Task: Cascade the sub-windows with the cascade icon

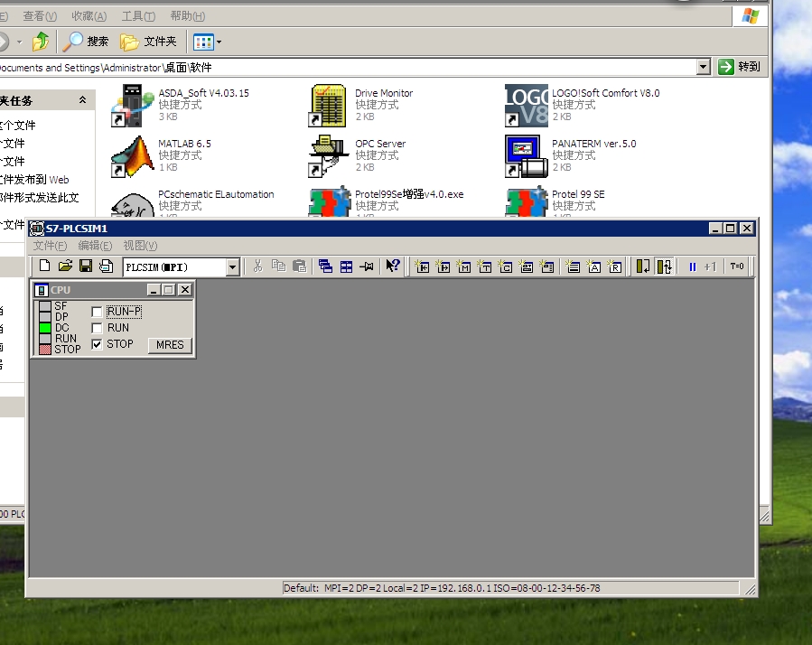Action: [325, 266]
